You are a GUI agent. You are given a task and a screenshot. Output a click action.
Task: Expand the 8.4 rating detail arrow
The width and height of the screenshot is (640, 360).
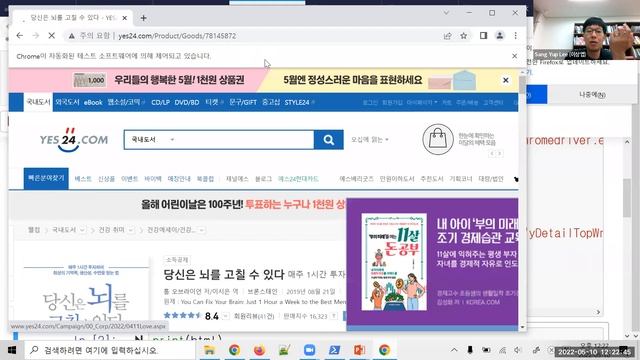click(x=225, y=316)
